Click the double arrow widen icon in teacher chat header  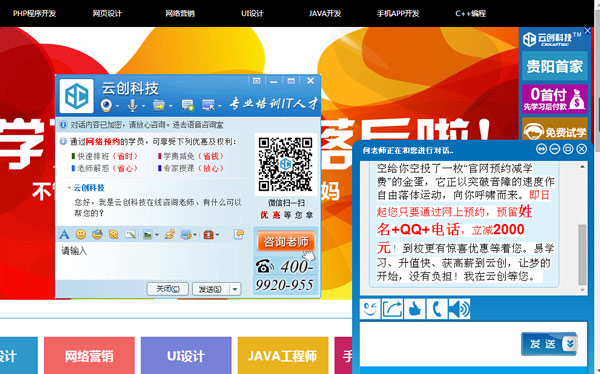coord(541,149)
